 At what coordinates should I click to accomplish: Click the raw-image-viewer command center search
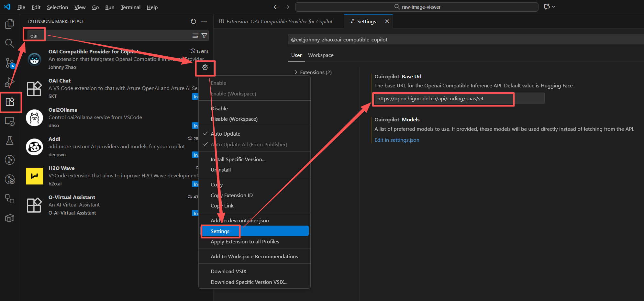pyautogui.click(x=417, y=7)
